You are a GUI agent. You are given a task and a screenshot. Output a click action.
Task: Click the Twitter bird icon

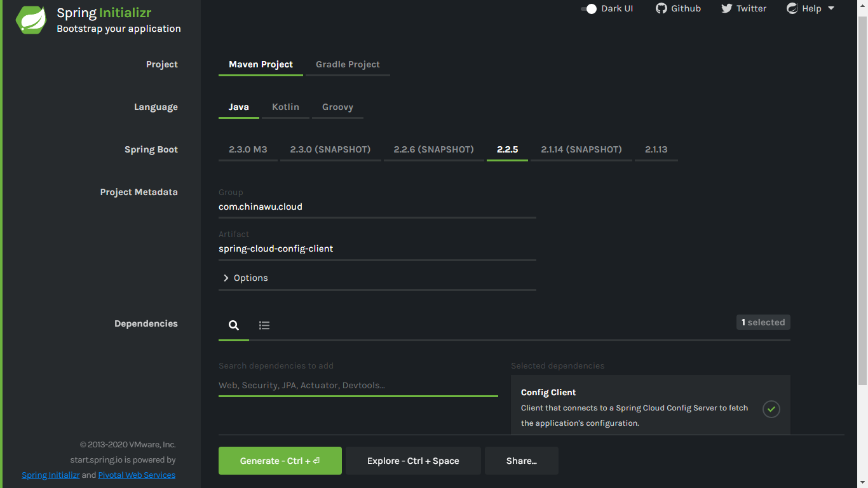[x=727, y=8]
